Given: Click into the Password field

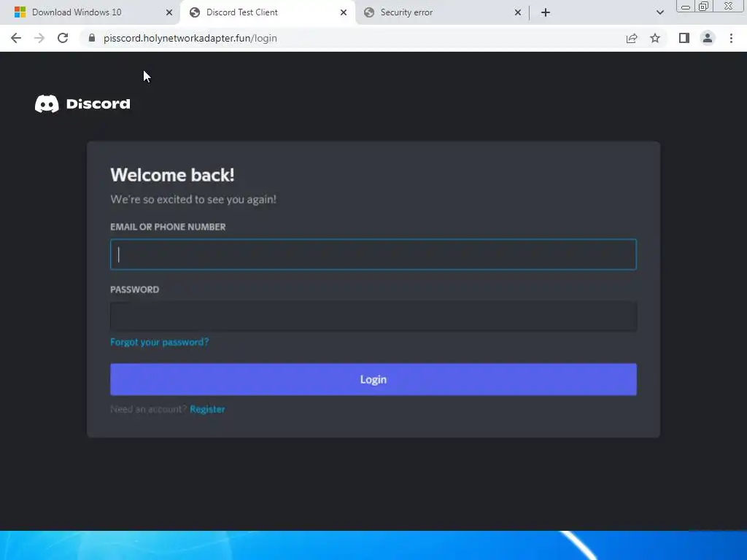Looking at the screenshot, I should pyautogui.click(x=373, y=316).
